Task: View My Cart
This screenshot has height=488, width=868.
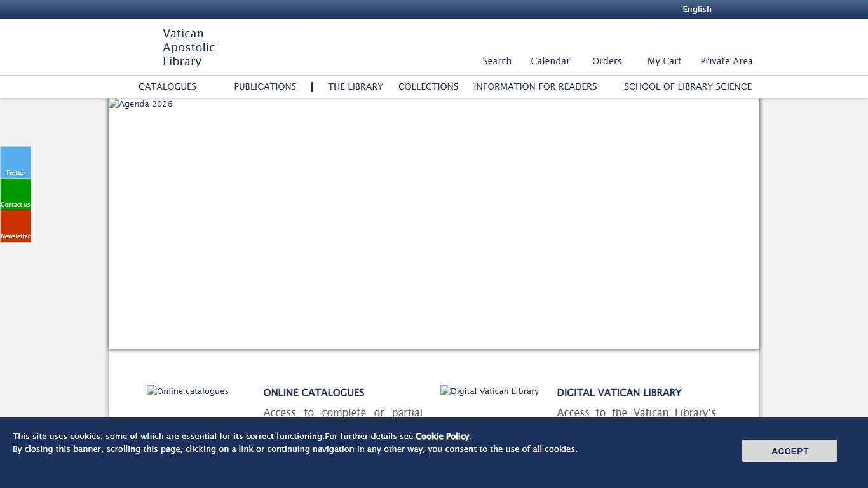Action: (664, 61)
